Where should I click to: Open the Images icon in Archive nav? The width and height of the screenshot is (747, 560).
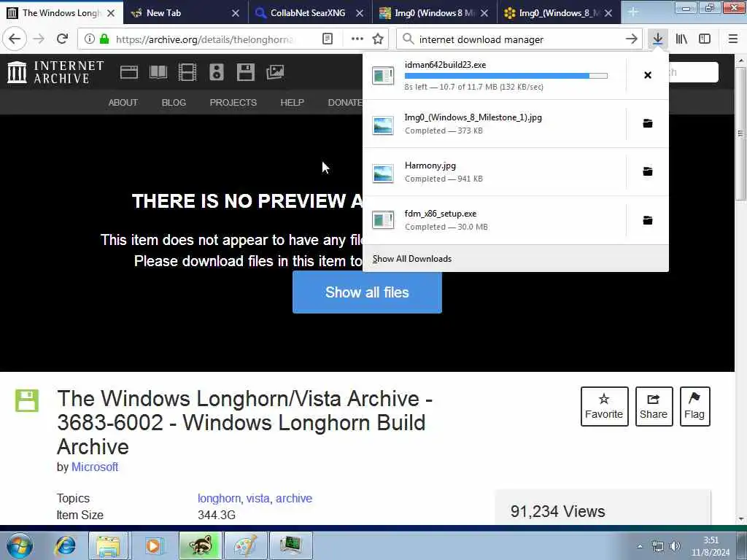pyautogui.click(x=275, y=72)
